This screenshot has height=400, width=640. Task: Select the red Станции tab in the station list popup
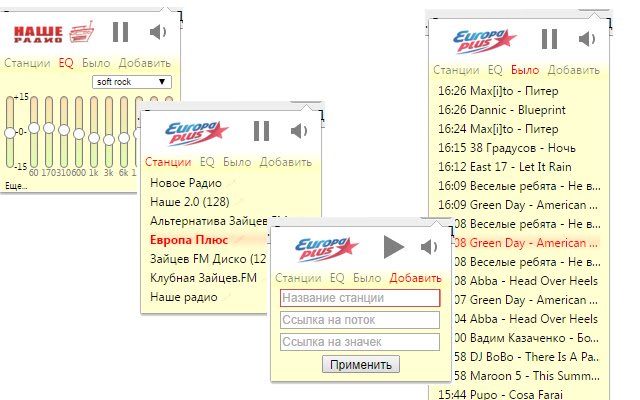point(168,162)
